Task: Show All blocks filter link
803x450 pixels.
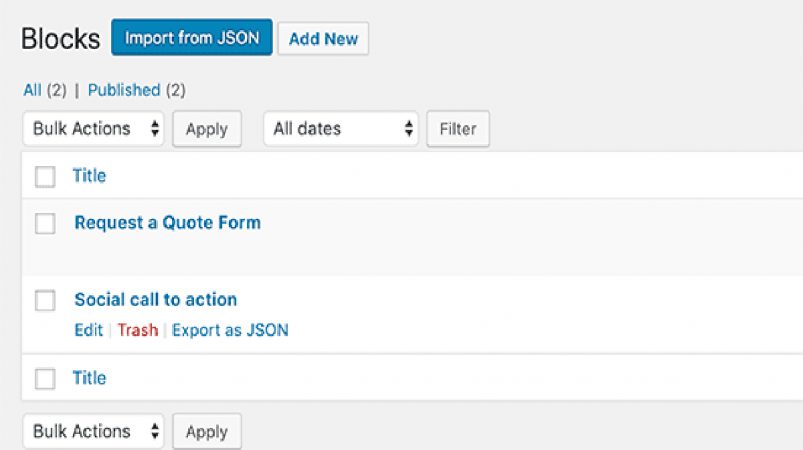Action: [32, 90]
